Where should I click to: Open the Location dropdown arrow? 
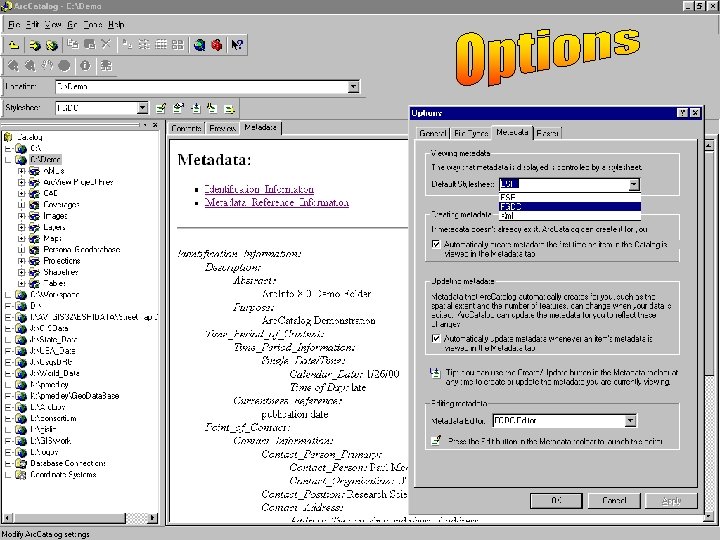(353, 87)
